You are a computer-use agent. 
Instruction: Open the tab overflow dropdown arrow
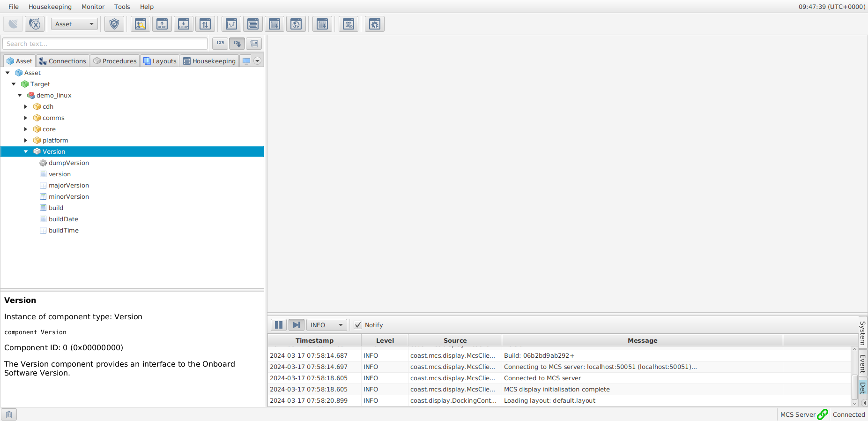click(257, 61)
